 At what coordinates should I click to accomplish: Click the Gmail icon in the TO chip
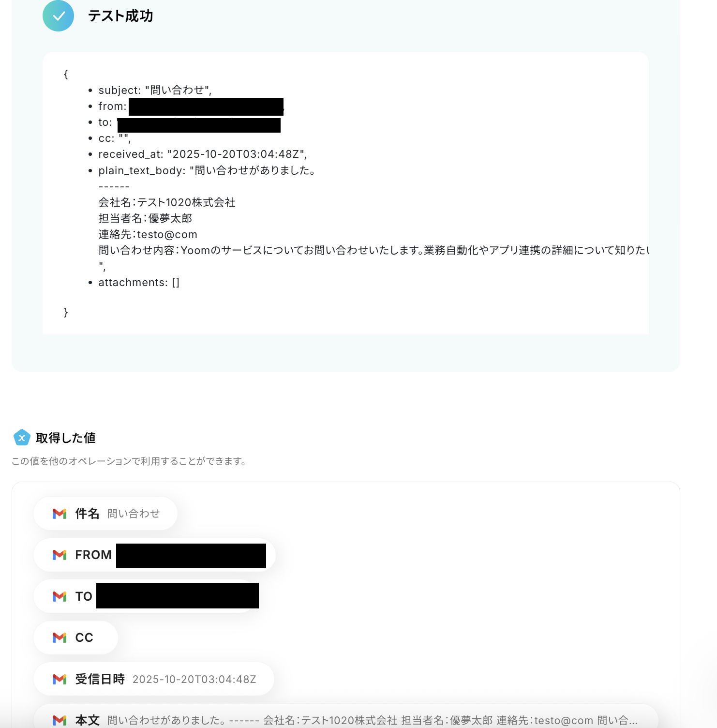[60, 596]
